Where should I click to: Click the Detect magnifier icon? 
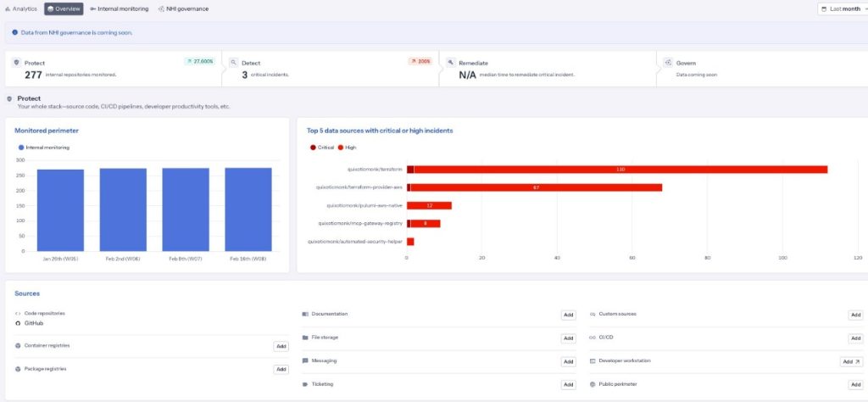(234, 63)
